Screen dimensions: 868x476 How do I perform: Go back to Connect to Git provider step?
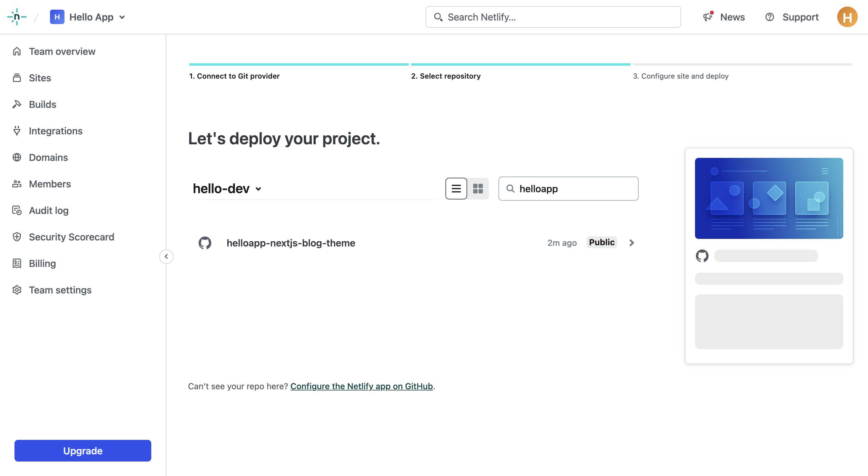[234, 76]
